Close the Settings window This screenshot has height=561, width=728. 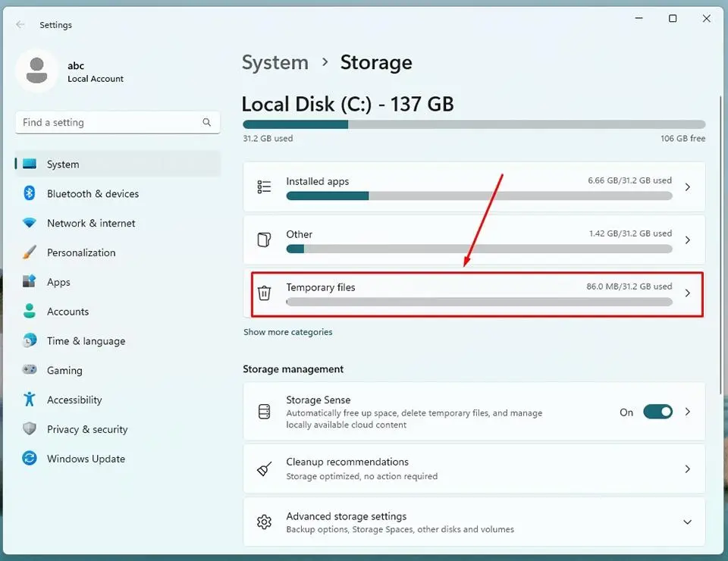706,18
